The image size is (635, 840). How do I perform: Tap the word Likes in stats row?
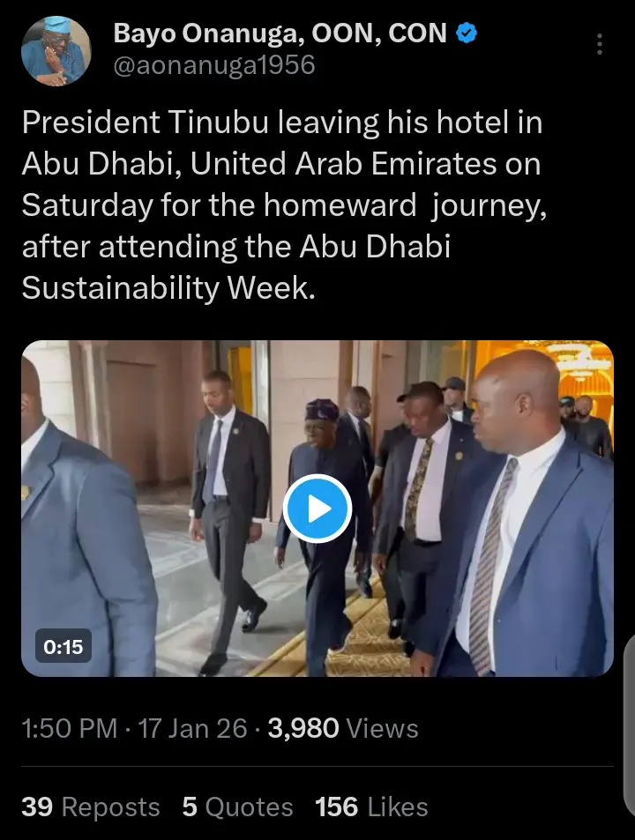(398, 807)
